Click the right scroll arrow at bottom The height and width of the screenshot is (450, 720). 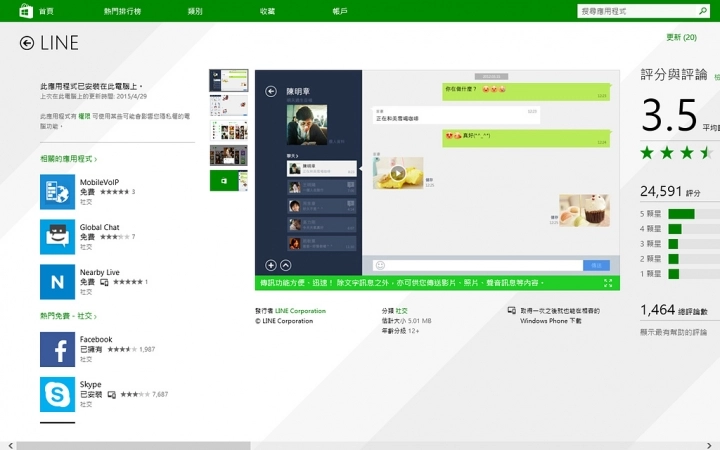(x=709, y=446)
